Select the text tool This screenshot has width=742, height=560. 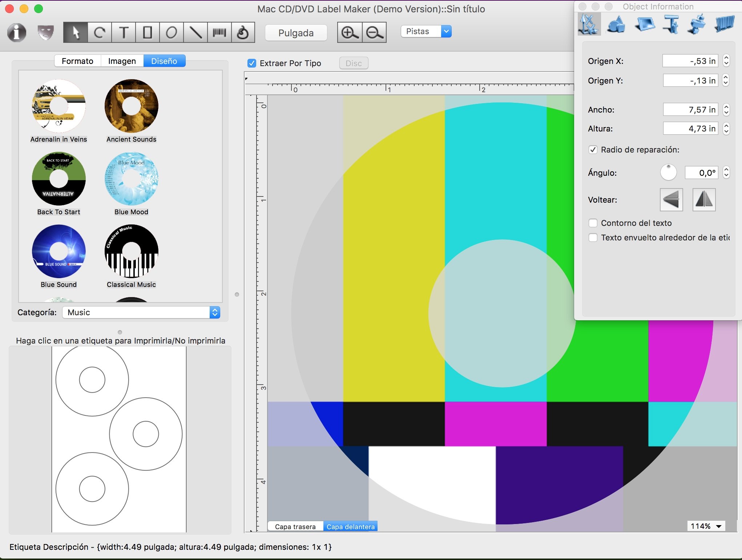point(124,32)
